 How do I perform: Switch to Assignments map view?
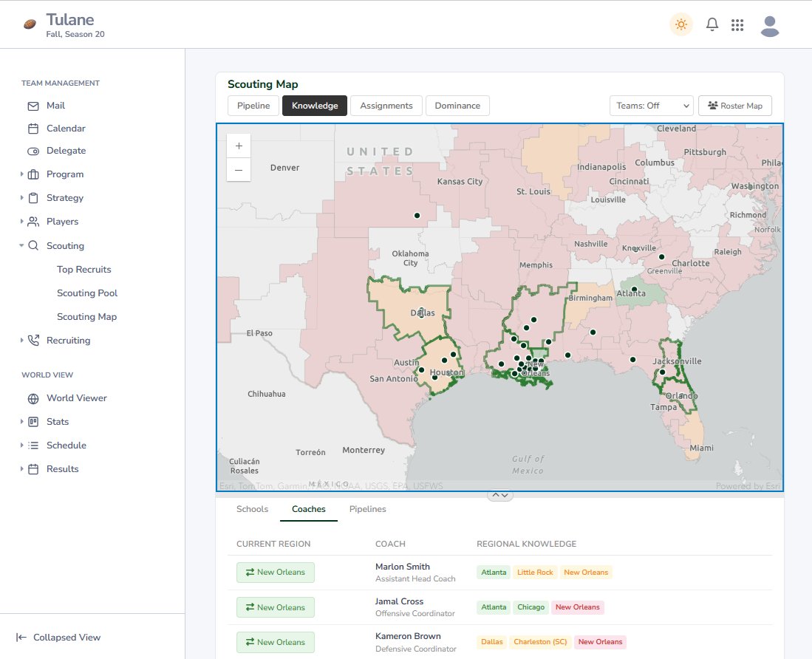pos(386,106)
